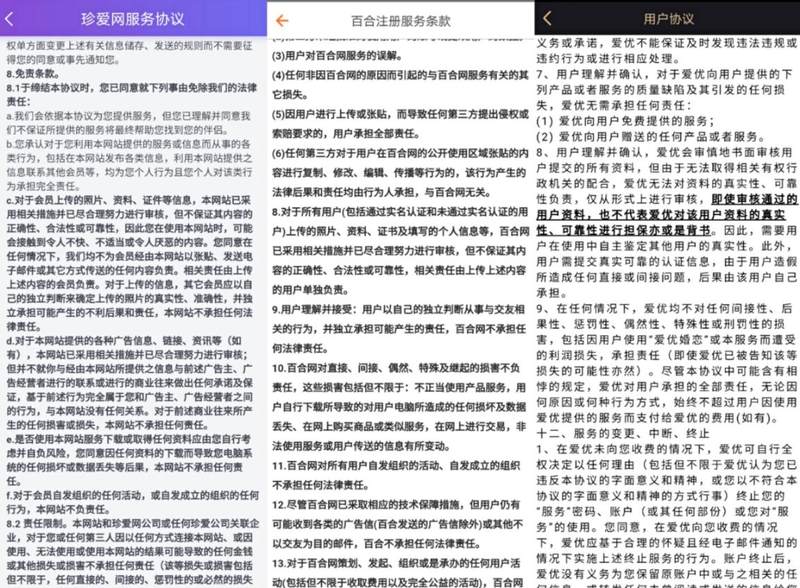Image resolution: width=800 pixels, height=588 pixels.
Task: Click clause 9、在任何情况下 in 用户协议
Action: [666, 363]
